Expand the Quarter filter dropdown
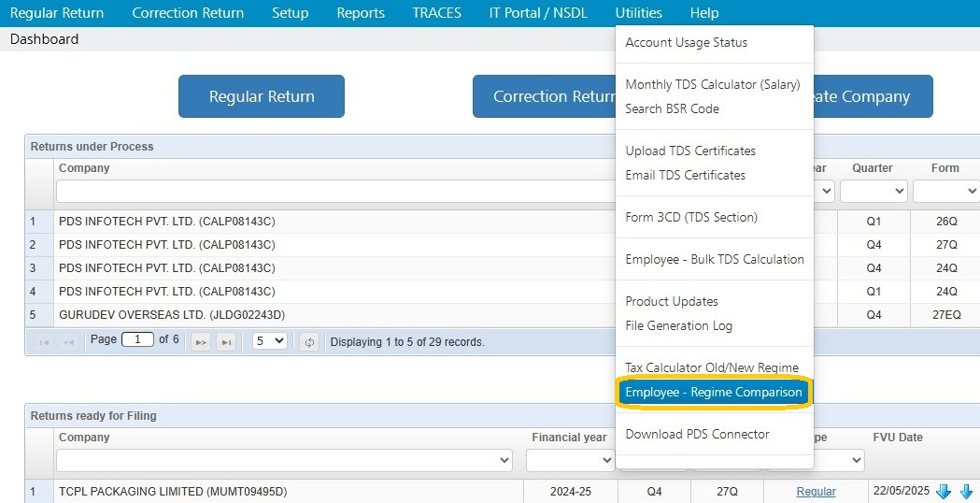The width and height of the screenshot is (980, 503). tap(873, 191)
